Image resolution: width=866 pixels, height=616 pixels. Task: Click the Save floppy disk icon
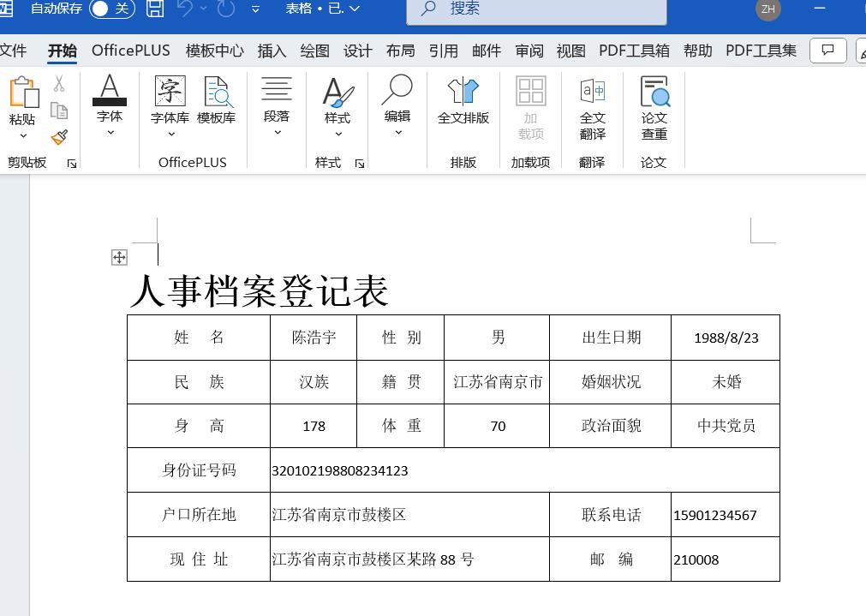click(155, 9)
